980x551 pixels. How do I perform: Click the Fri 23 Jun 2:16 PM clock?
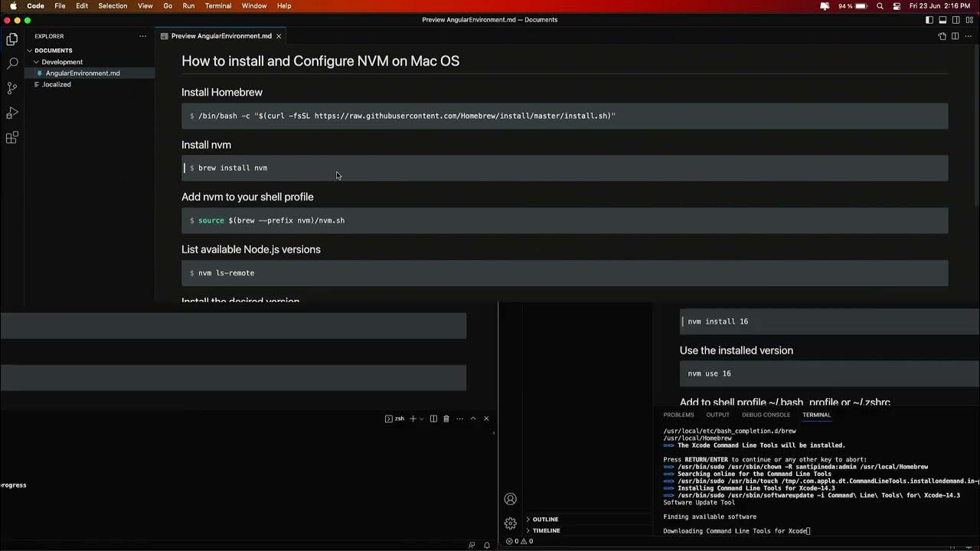click(x=939, y=6)
